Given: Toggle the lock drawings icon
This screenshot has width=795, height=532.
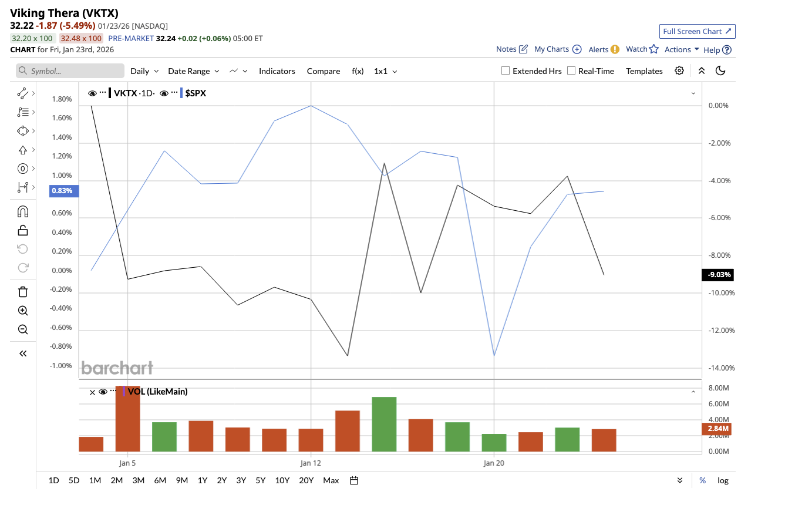Looking at the screenshot, I should (x=23, y=230).
